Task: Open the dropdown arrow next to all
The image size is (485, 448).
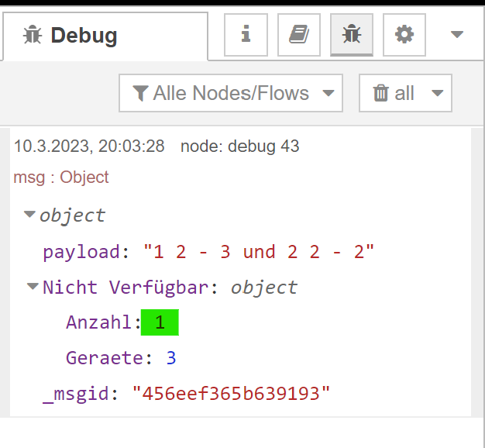Action: (x=438, y=93)
